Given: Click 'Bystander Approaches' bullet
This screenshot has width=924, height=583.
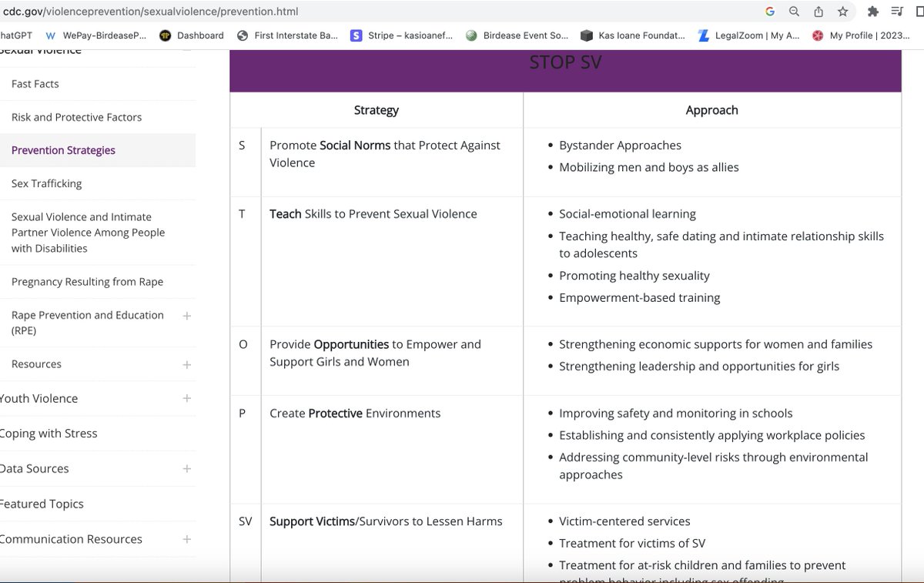Looking at the screenshot, I should point(620,146).
